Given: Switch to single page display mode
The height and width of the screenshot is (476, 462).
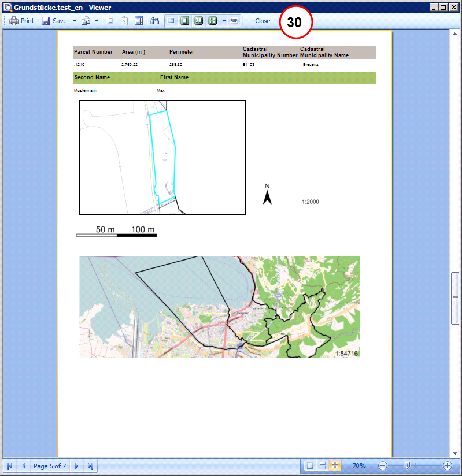Looking at the screenshot, I should tap(310, 466).
